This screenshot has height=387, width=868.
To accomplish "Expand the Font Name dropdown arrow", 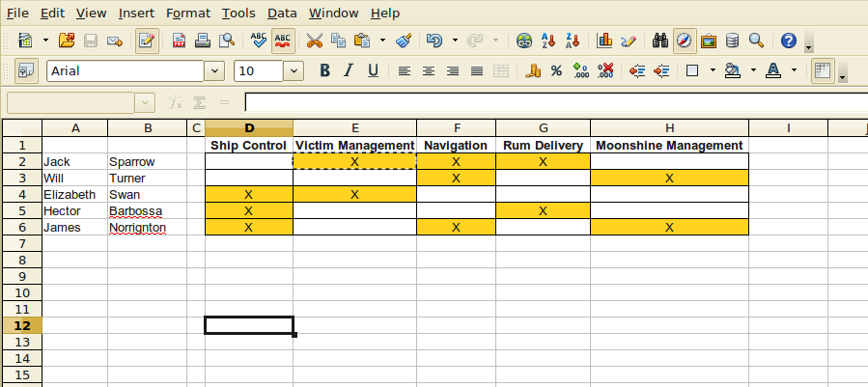I will tap(214, 70).
